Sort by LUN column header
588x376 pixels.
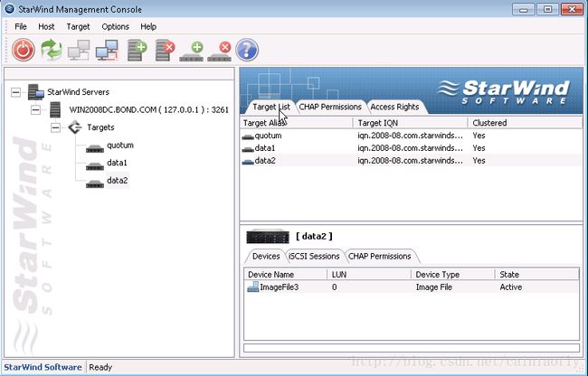pyautogui.click(x=369, y=275)
